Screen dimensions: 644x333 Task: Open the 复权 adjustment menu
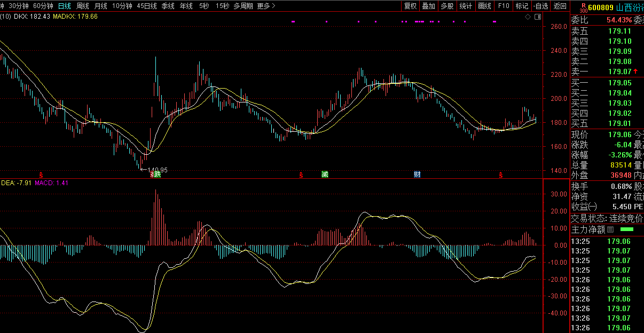click(x=410, y=6)
